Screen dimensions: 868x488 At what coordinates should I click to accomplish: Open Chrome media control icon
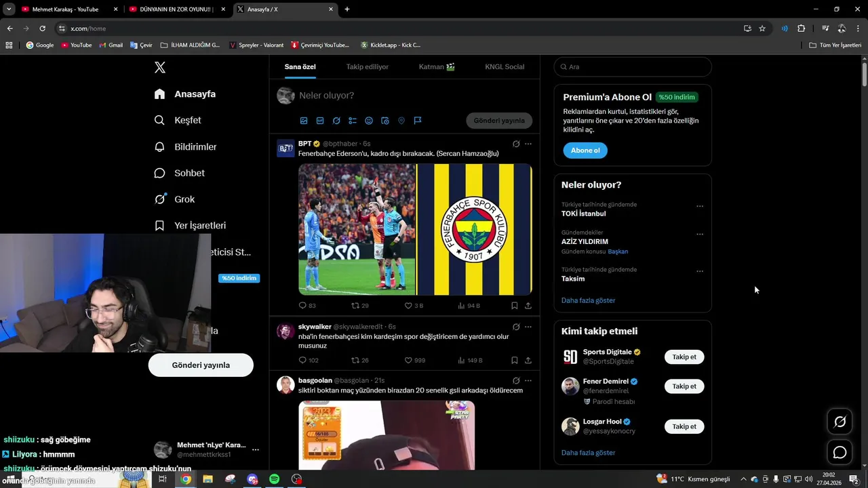tap(825, 28)
